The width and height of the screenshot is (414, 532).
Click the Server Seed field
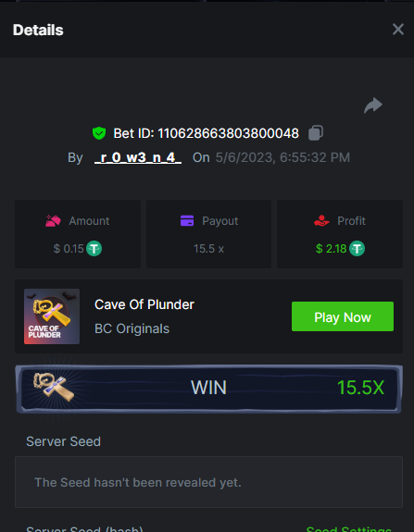(x=208, y=482)
